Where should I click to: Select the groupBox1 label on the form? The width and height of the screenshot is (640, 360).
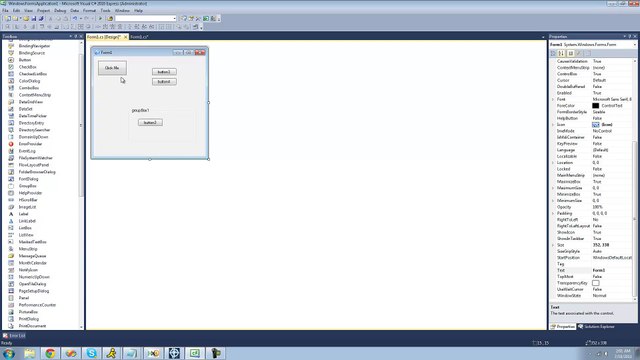[140, 110]
